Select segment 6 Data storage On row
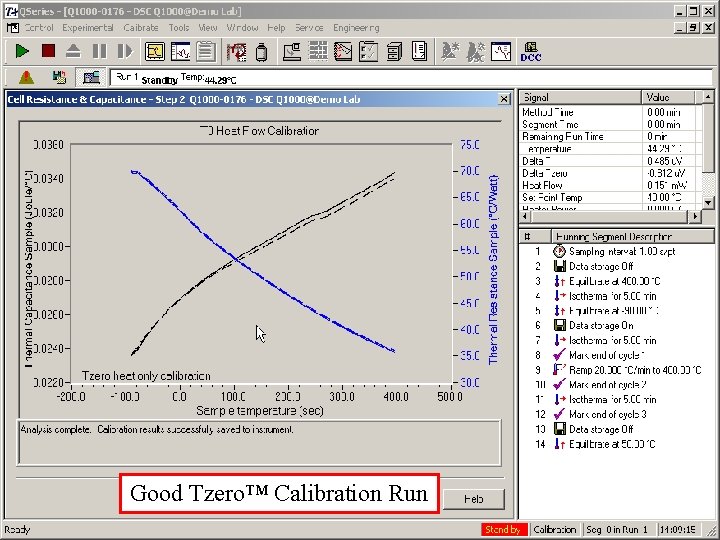Image resolution: width=720 pixels, height=540 pixels. (x=615, y=326)
